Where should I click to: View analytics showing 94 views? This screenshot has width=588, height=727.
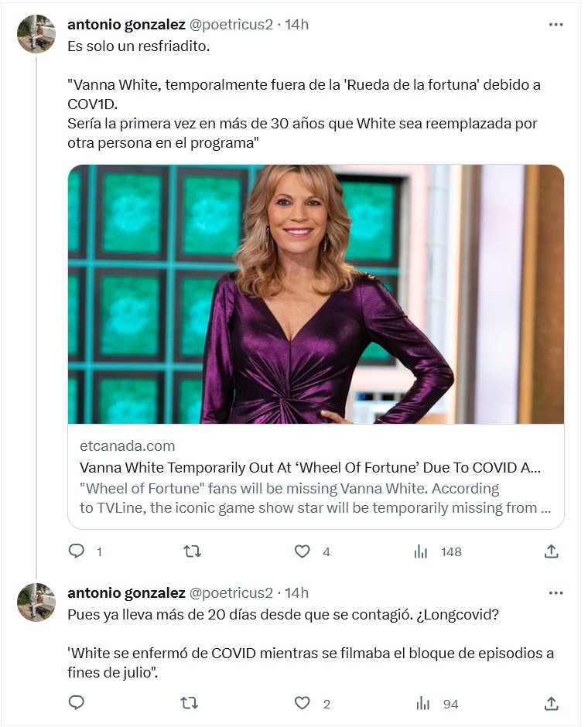point(422,703)
